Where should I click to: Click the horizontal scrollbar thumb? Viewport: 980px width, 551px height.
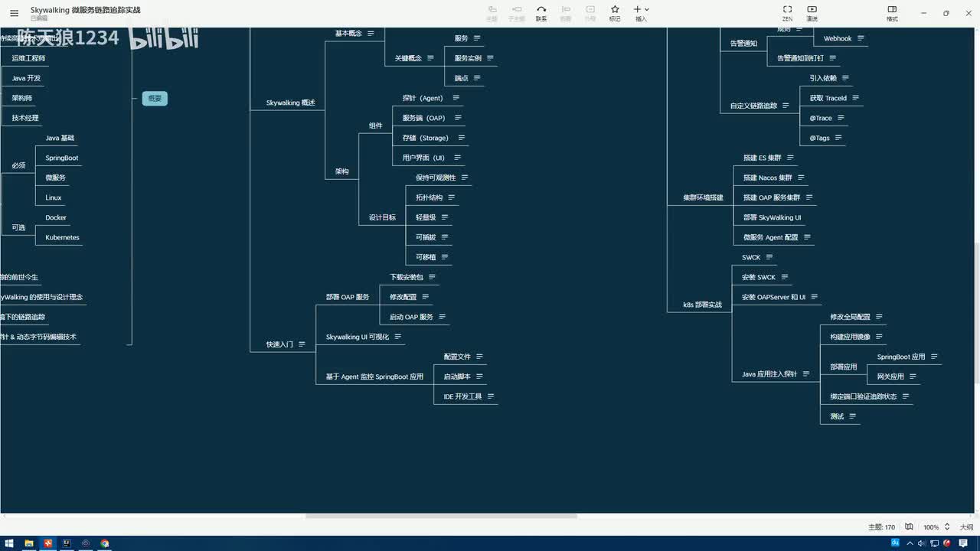pos(441,516)
